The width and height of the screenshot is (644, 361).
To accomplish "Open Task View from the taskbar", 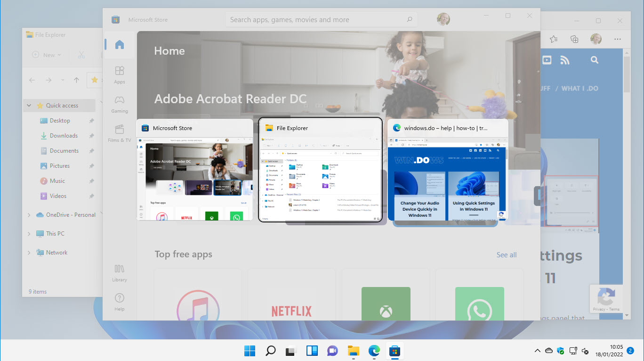I will pyautogui.click(x=291, y=351).
